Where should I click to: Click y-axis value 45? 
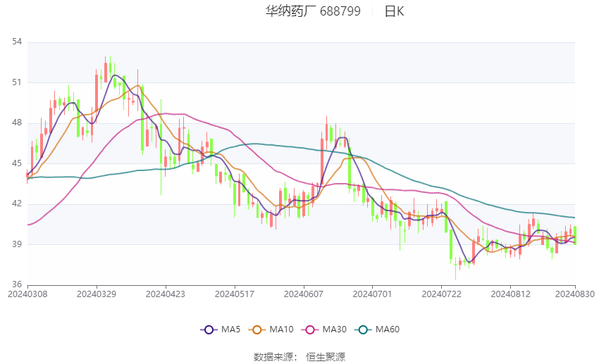tap(17, 163)
